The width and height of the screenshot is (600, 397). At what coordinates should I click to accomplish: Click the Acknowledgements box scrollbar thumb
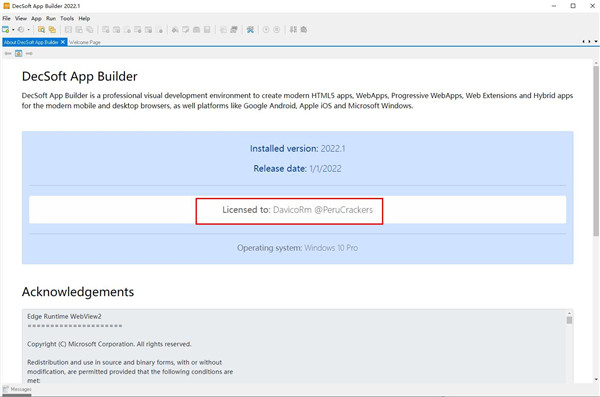click(x=569, y=320)
